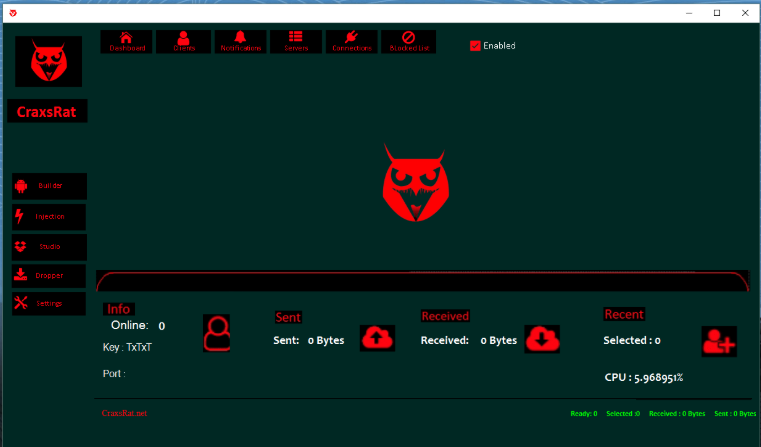Screen dimensions: 761x447
Task: Click Selected :0 in the status bar
Action: pos(623,414)
